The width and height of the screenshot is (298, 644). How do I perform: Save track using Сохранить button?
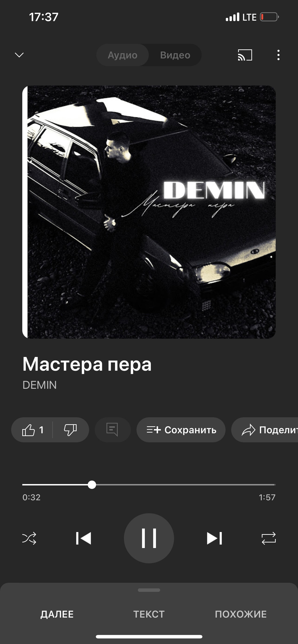(x=181, y=430)
